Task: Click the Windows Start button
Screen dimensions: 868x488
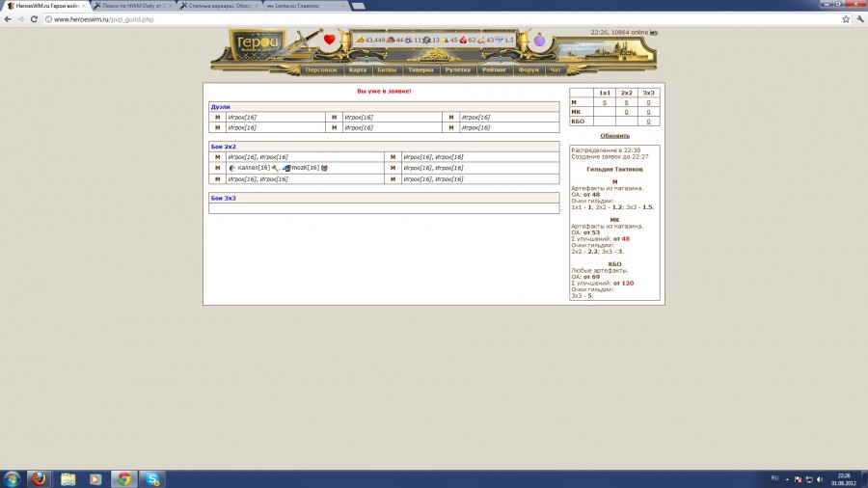Action: (13, 478)
